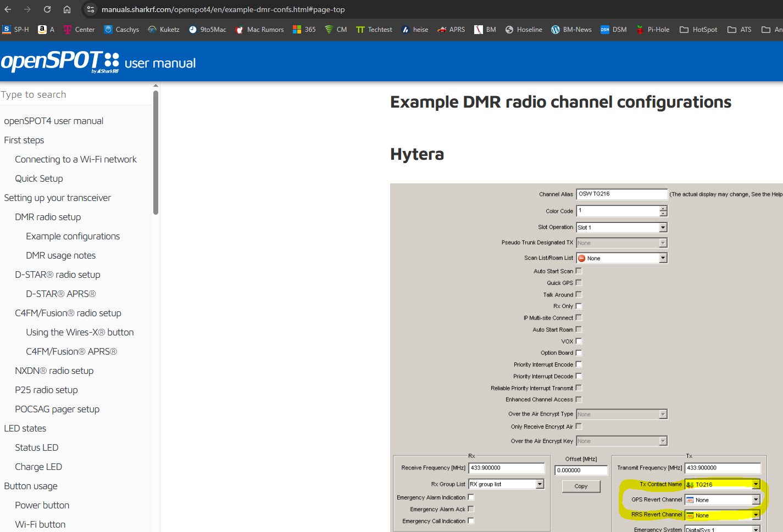The width and height of the screenshot is (783, 532).
Task: Click the 9to5Mac bookmark icon
Action: (x=193, y=30)
